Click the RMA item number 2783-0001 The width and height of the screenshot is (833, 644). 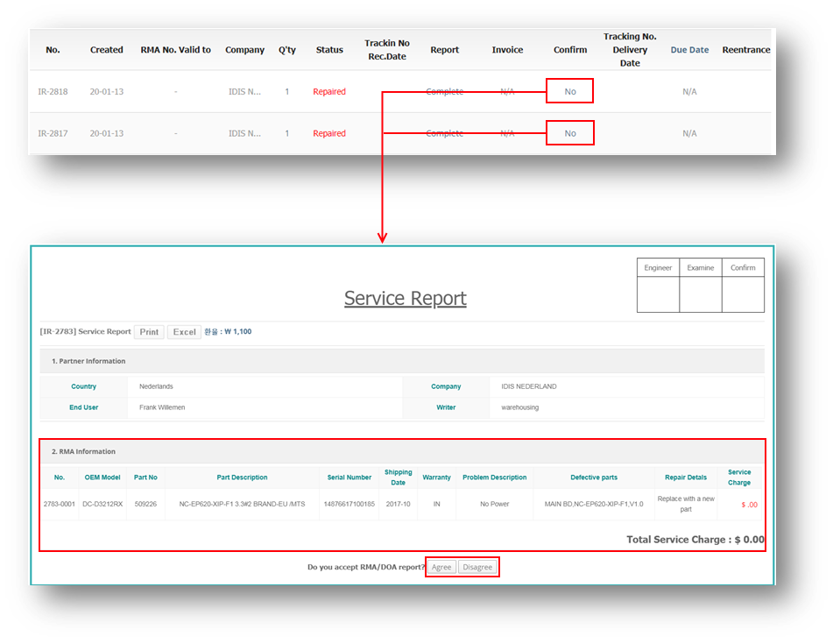pos(59,504)
